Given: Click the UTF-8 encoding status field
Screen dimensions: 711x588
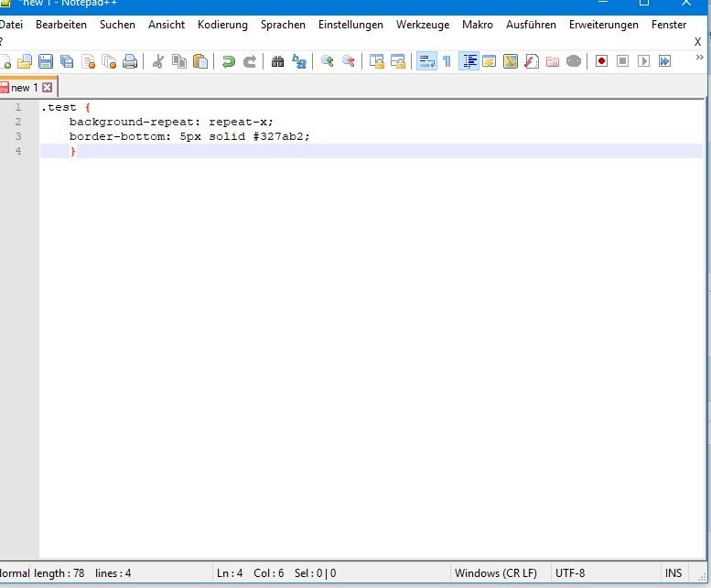Looking at the screenshot, I should [x=569, y=573].
